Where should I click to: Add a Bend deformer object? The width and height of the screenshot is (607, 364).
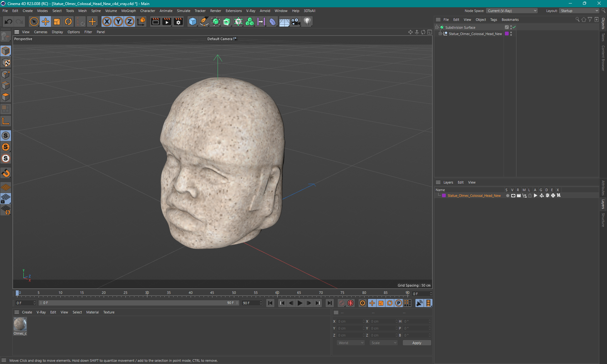point(273,21)
